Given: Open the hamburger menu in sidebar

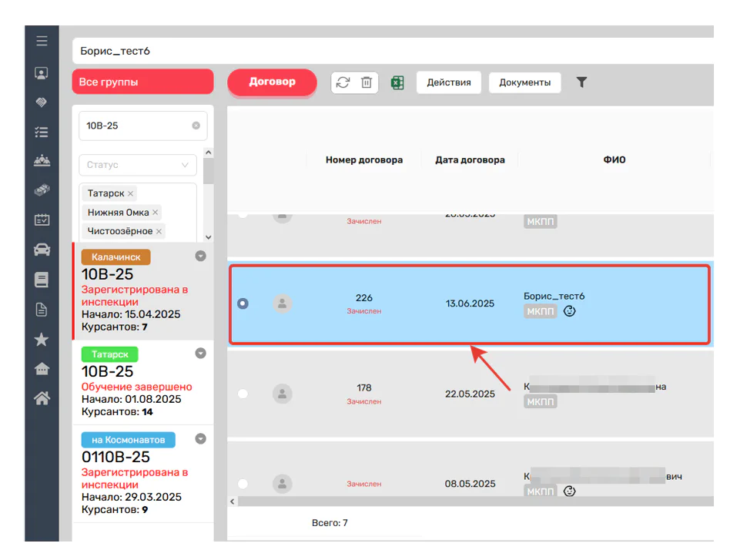Looking at the screenshot, I should (42, 41).
